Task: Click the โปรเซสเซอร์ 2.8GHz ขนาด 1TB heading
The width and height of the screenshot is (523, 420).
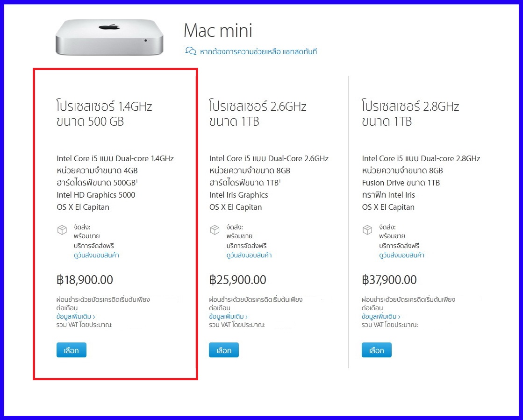Action: point(410,114)
